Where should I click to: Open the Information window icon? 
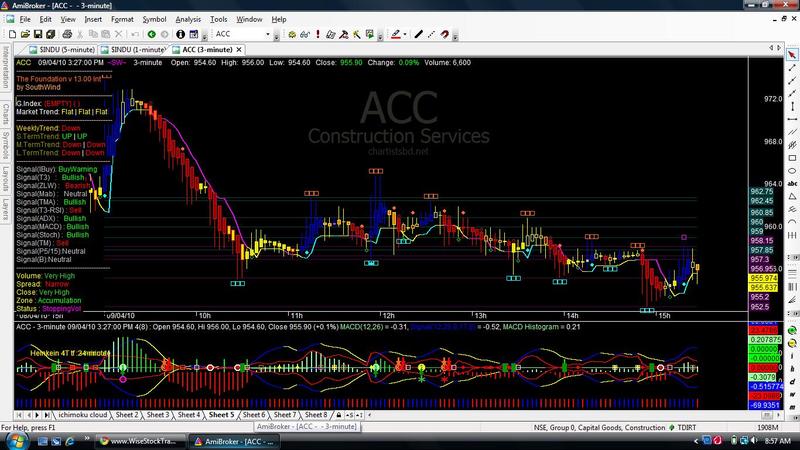tap(180, 34)
